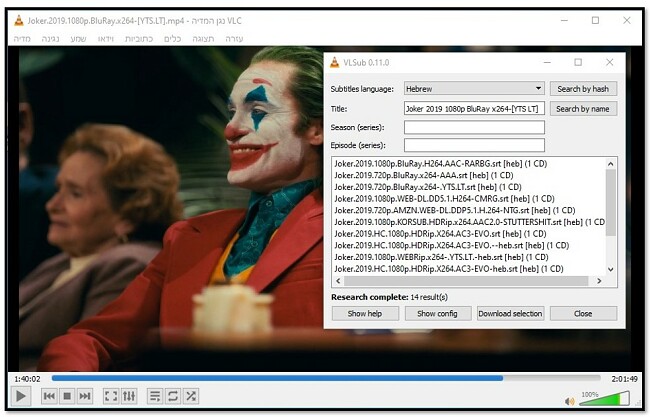This screenshot has width=650, height=417.
Task: Select Joker.2019.720p.BluRay.x264-.YTS.LT.srt result
Action: (x=428, y=187)
